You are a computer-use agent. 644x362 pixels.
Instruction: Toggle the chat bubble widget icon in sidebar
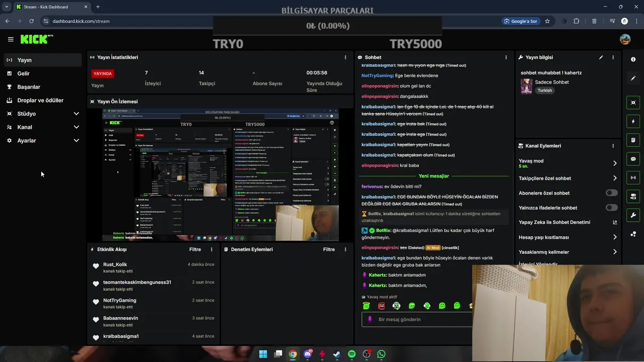click(x=633, y=159)
